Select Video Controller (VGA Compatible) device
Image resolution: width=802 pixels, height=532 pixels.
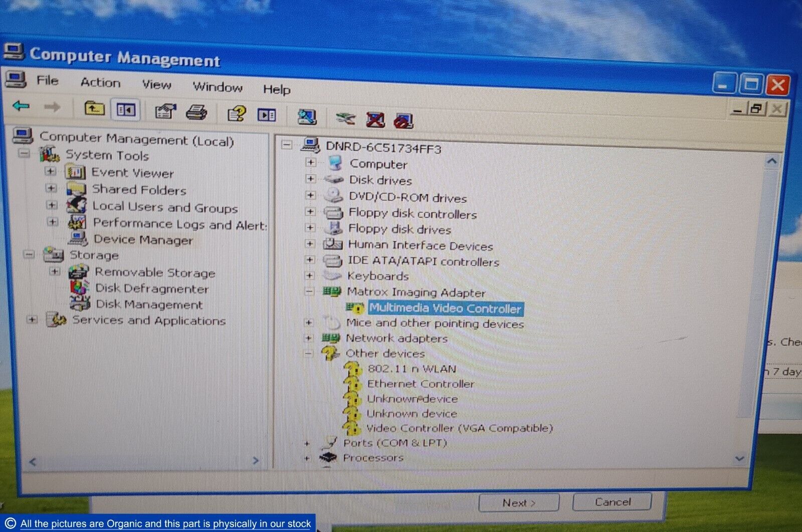(x=460, y=428)
